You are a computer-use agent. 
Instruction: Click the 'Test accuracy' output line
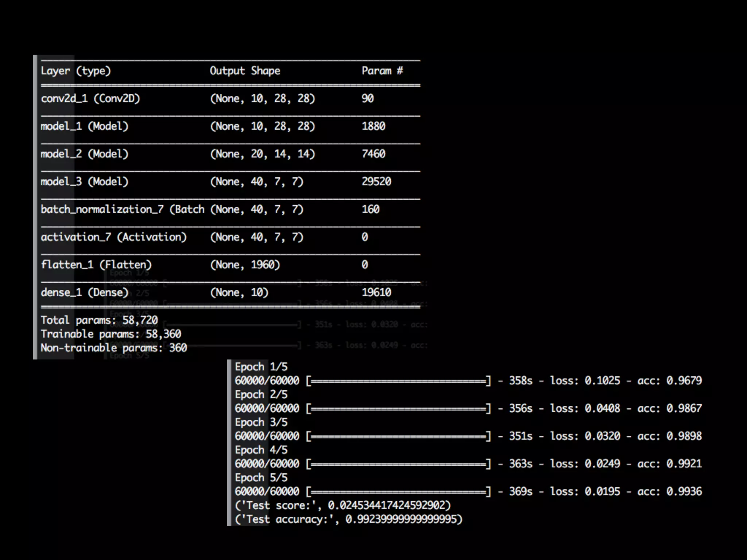348,519
